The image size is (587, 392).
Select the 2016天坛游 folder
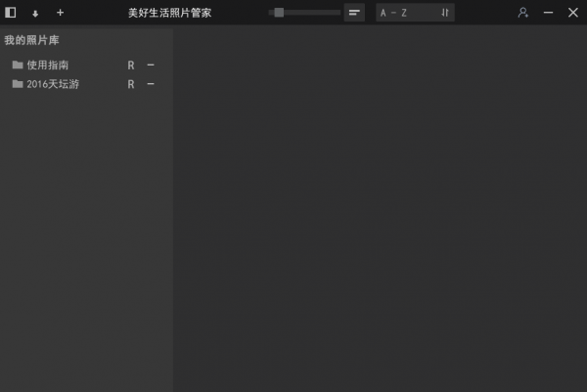53,84
